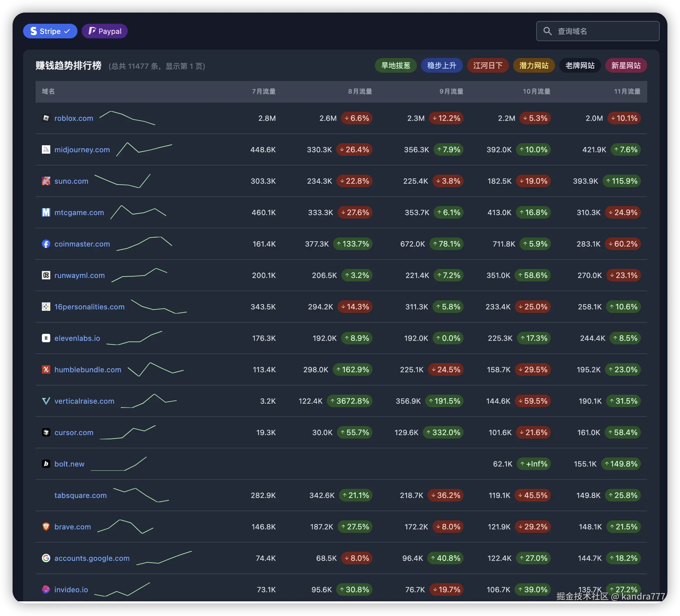Filter by 江河日下 category
Image resolution: width=680 pixels, height=616 pixels.
pyautogui.click(x=488, y=65)
